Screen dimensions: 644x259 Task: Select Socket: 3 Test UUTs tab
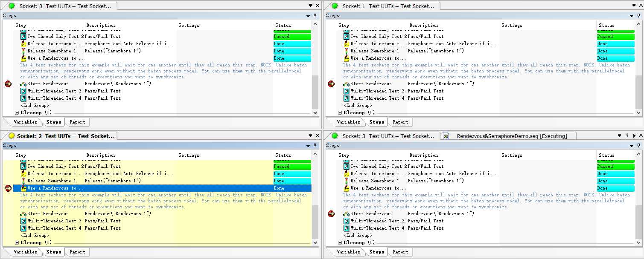tap(382, 136)
